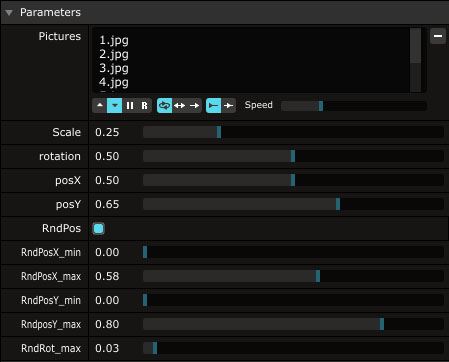Click the Speed label

coord(259,105)
